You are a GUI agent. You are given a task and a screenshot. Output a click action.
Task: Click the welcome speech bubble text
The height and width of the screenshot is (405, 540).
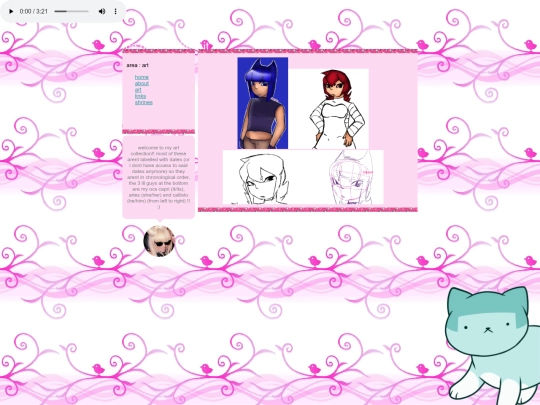pos(158,177)
